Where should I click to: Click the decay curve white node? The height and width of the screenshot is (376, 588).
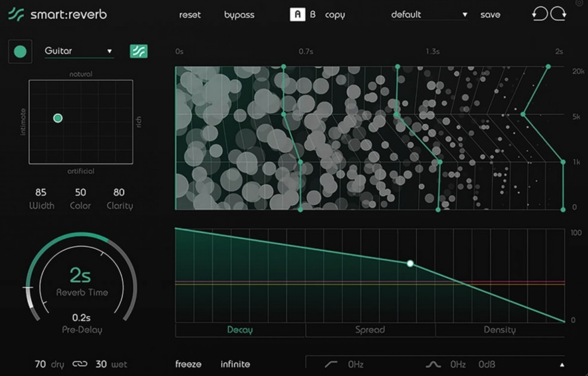(410, 263)
